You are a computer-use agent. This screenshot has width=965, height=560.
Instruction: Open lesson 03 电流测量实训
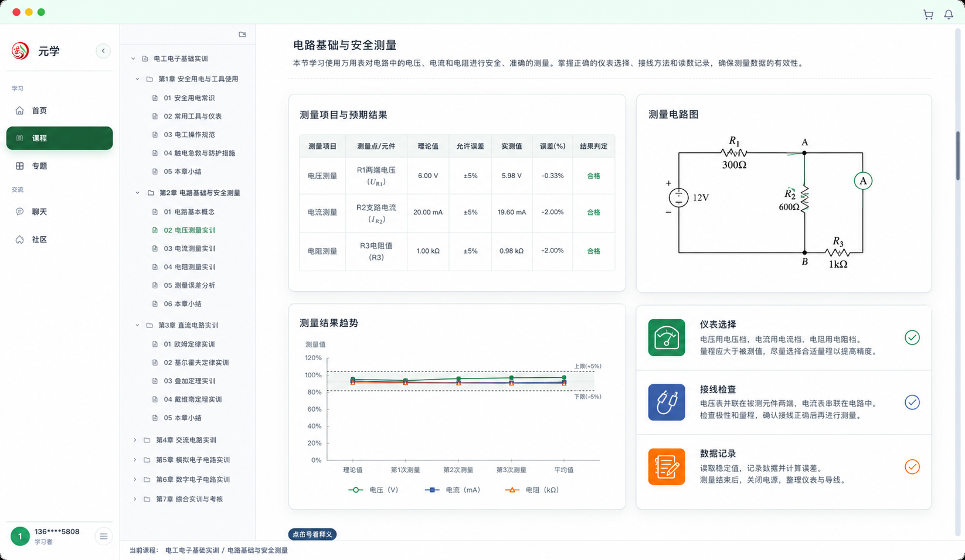189,248
